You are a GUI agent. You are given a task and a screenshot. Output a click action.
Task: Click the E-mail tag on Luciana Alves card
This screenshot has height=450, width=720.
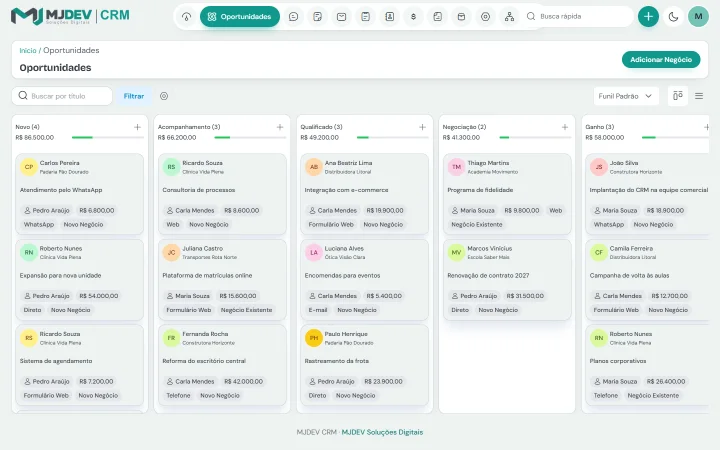coord(318,310)
